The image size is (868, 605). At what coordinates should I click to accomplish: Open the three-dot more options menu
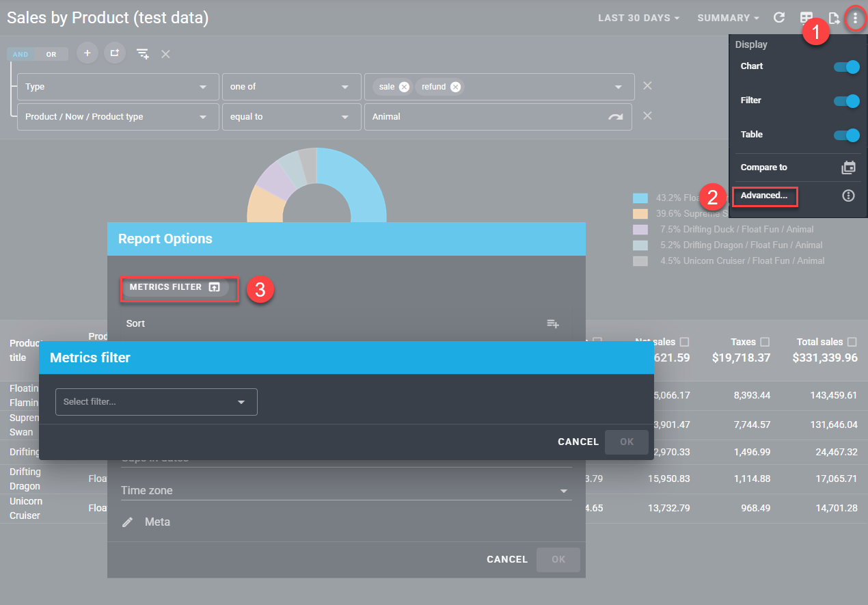coord(854,18)
